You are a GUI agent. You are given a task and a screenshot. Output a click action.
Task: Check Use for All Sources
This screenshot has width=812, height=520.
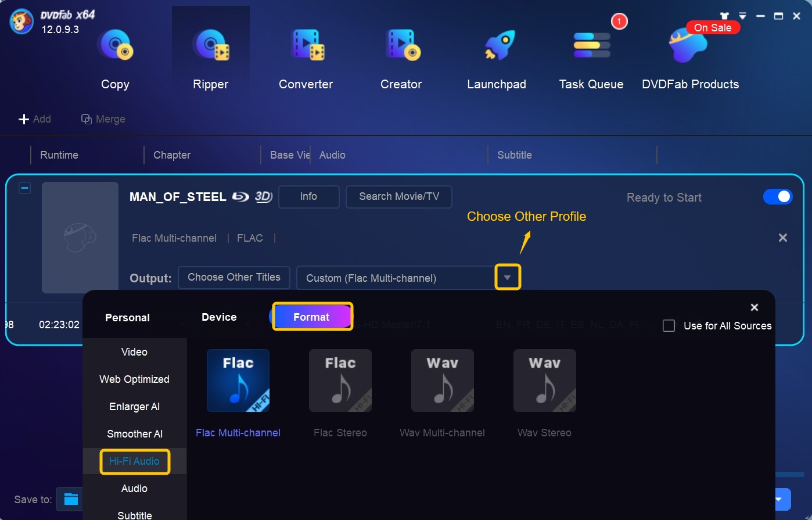669,326
